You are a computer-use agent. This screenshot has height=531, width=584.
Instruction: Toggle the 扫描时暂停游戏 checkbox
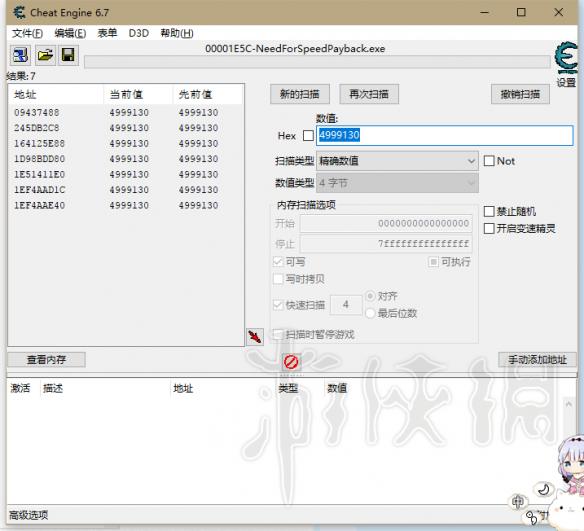click(278, 334)
